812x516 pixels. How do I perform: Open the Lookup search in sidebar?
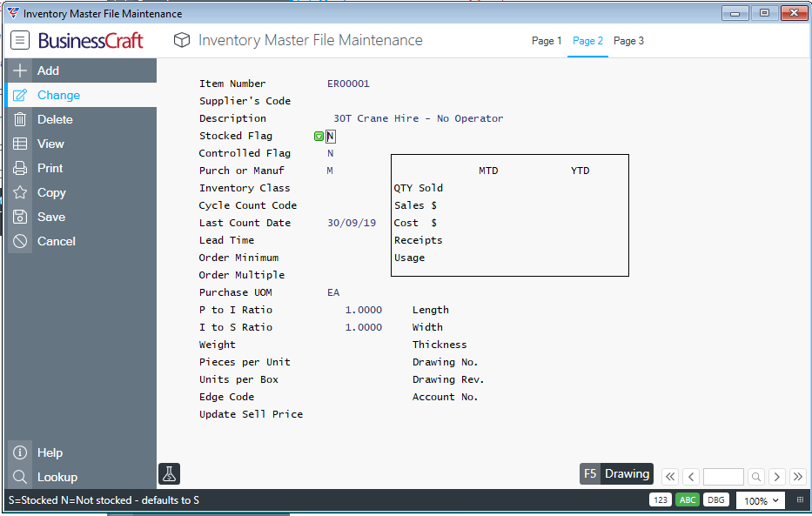pos(57,477)
